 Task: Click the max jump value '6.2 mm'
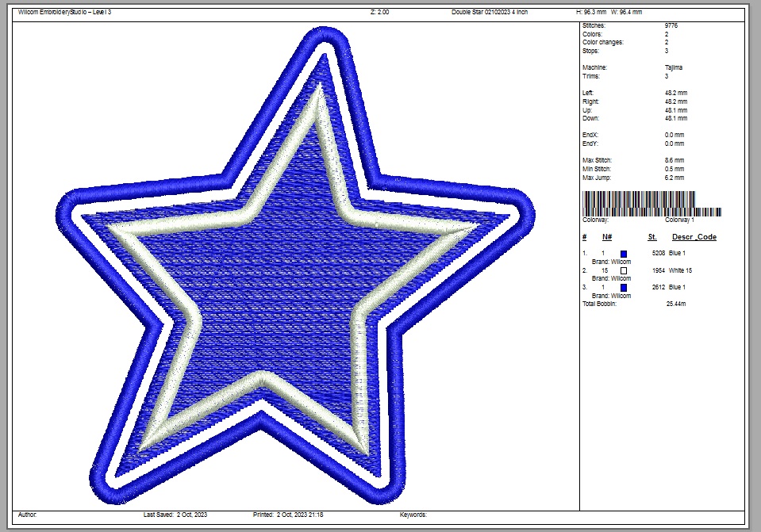tap(675, 178)
